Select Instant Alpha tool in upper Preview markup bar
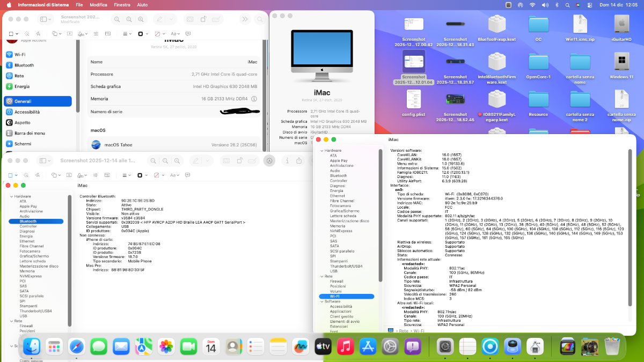Viewport: 644px width, 362px height. tap(27, 33)
